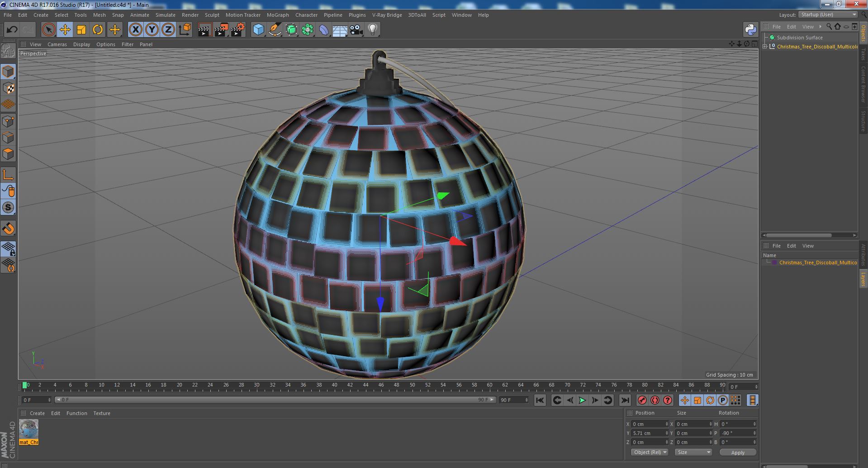Toggle Autokeying button
The height and width of the screenshot is (468, 868).
655,400
